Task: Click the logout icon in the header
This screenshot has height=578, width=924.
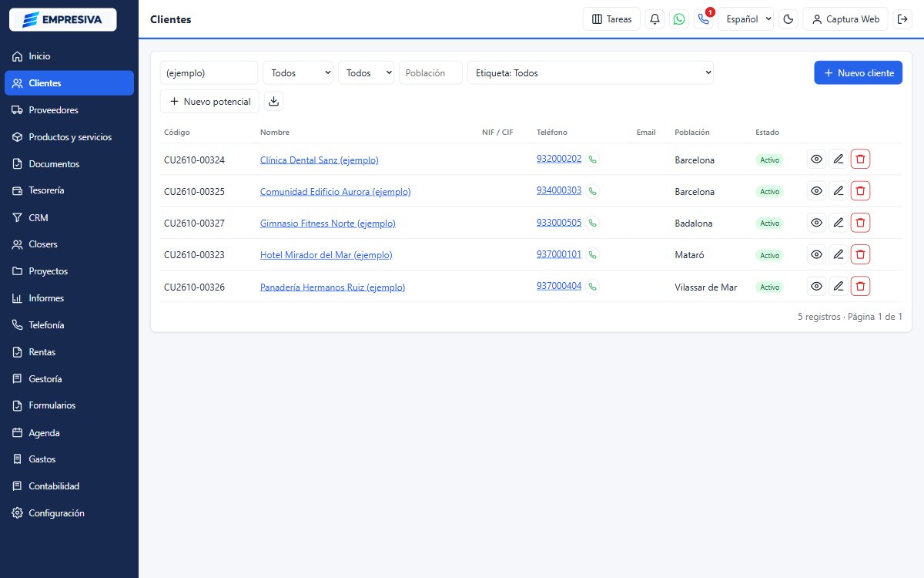Action: coord(902,19)
